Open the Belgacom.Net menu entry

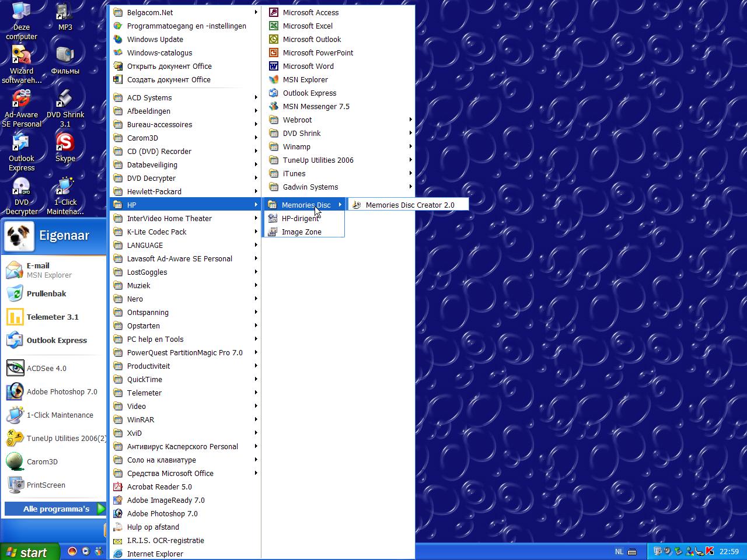[x=185, y=12]
